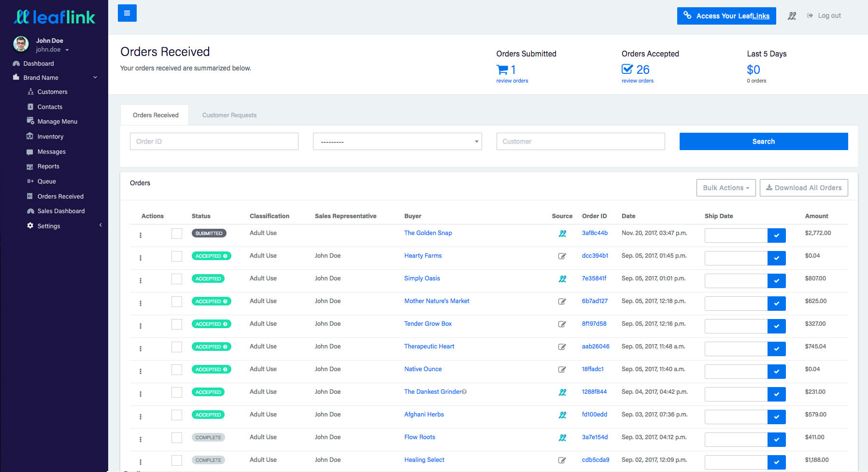Switch to the Customer Requests tab
The width and height of the screenshot is (868, 472).
tap(229, 115)
